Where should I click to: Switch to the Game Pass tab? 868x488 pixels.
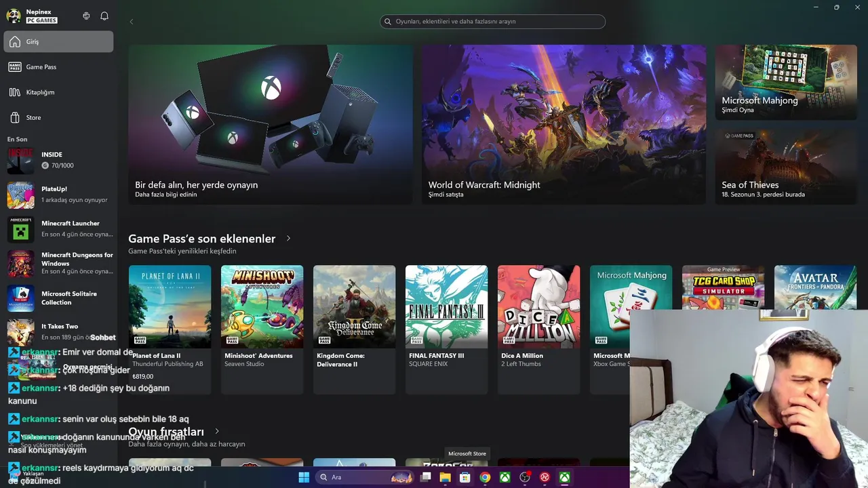[x=58, y=67]
